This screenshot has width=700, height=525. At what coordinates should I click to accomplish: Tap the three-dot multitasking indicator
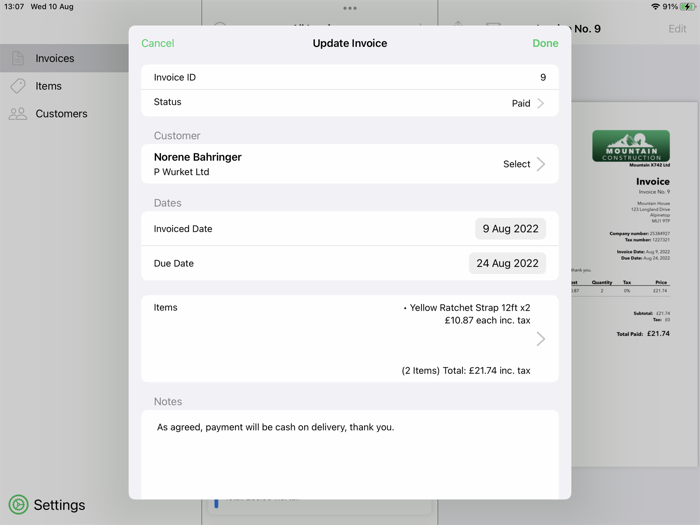pyautogui.click(x=350, y=8)
